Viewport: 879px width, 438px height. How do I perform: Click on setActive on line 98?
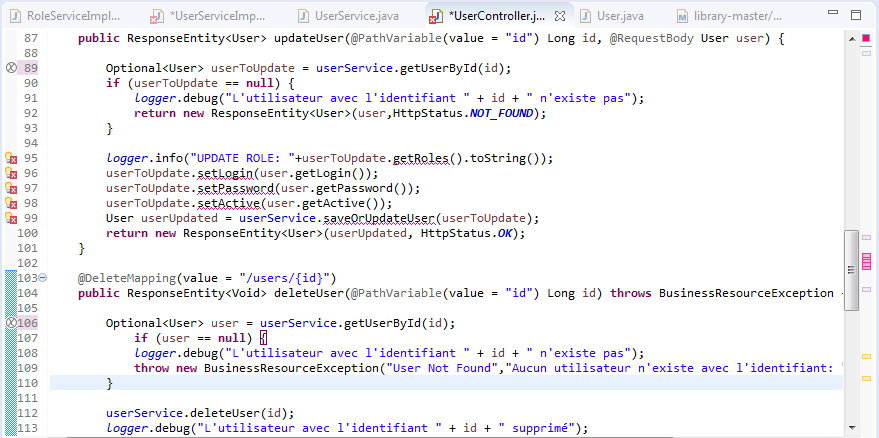(x=228, y=203)
